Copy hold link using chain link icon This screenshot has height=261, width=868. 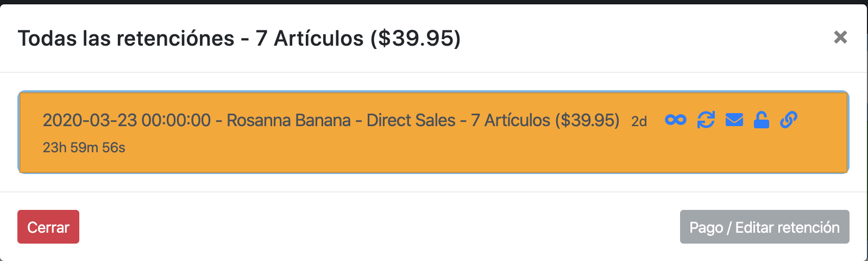[788, 120]
